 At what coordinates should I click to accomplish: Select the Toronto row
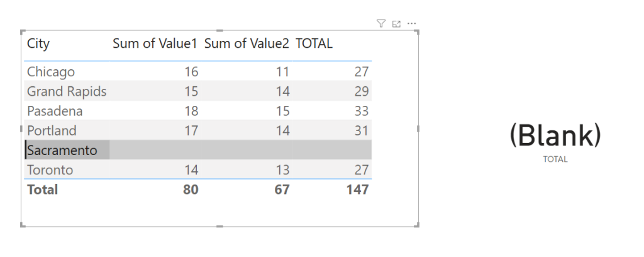tap(50, 170)
